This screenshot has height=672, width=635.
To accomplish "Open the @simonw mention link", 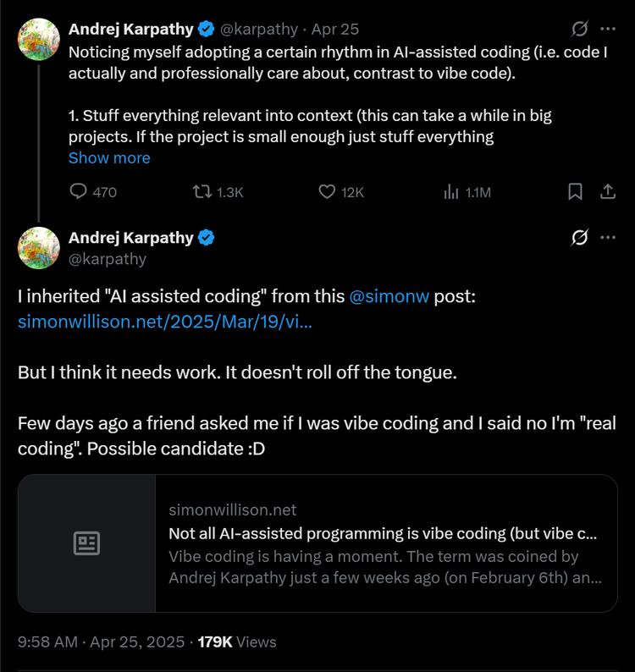I will 389,297.
